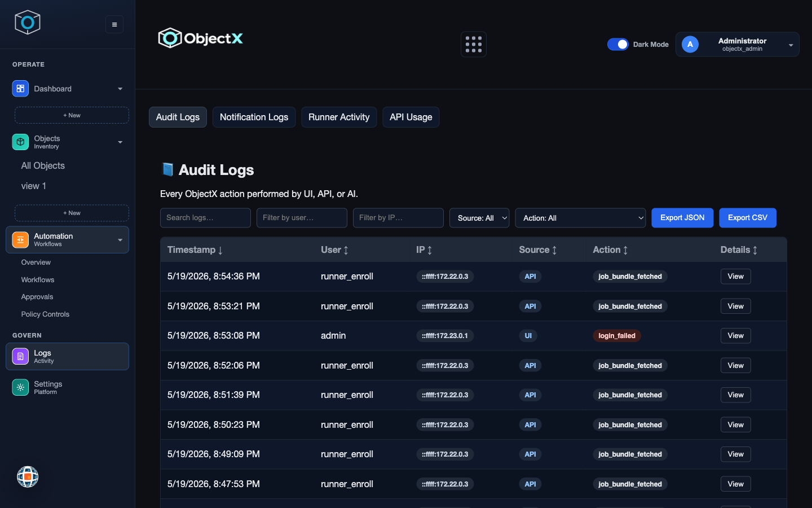Click IP badge in 8:54:36 PM row

click(x=445, y=277)
